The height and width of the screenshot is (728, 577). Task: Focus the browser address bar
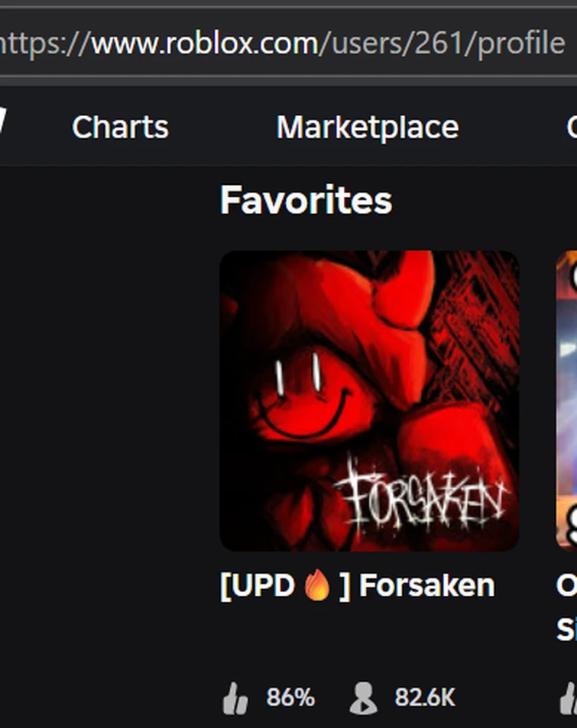[x=289, y=44]
